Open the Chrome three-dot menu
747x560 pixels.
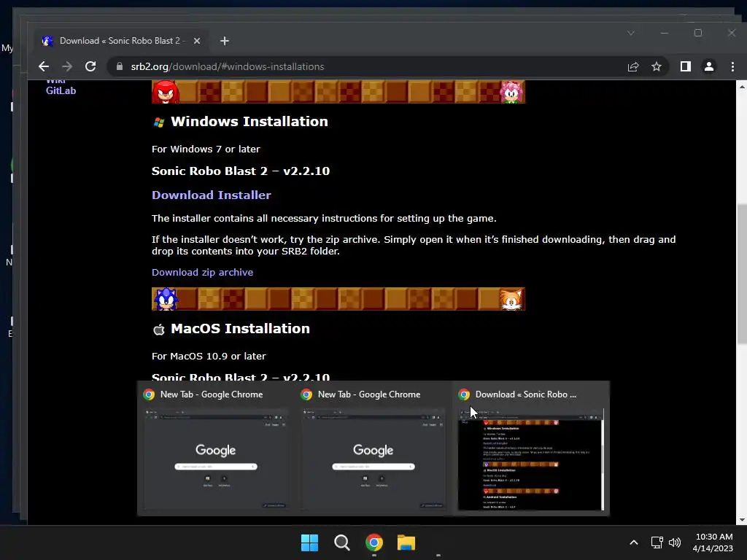pos(732,66)
